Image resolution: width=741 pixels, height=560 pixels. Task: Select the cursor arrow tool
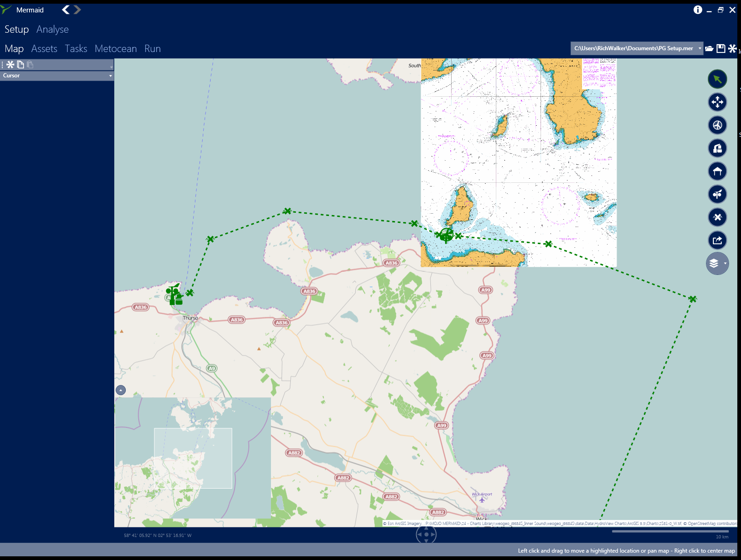(x=717, y=79)
